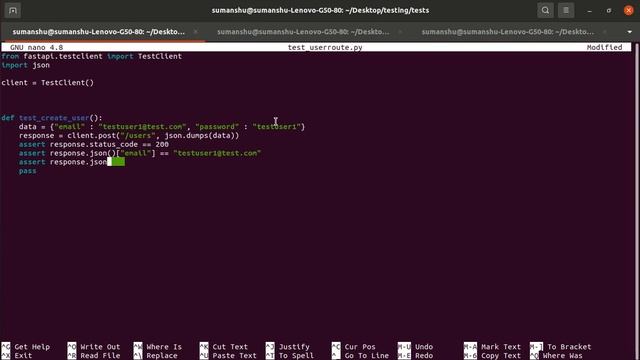The height and width of the screenshot is (360, 640).
Task: Click the Read File shortcut label
Action: coord(100,356)
